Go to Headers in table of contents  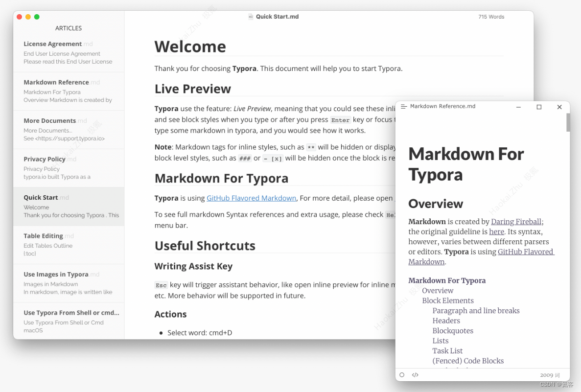[446, 321]
